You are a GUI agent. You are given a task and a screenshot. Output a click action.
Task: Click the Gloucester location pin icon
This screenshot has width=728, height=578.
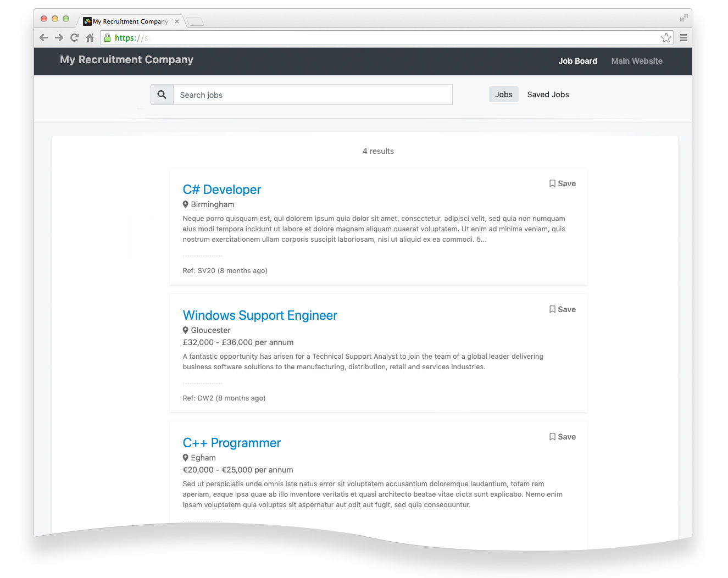[x=186, y=330]
